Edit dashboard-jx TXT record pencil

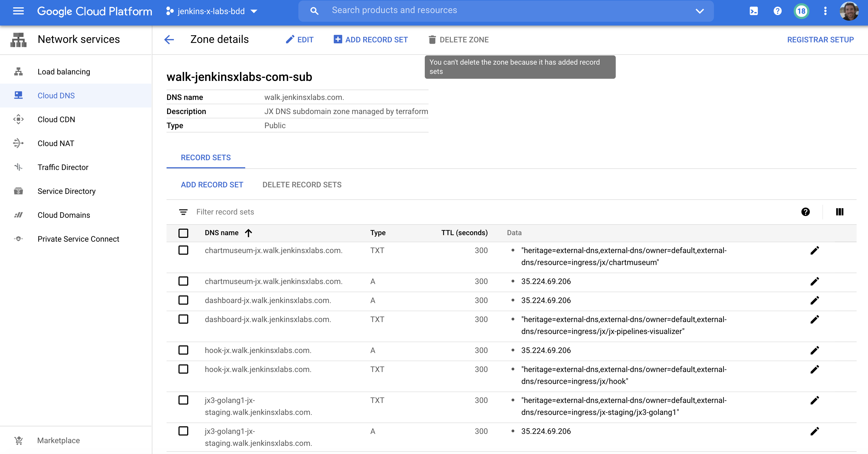[815, 319]
